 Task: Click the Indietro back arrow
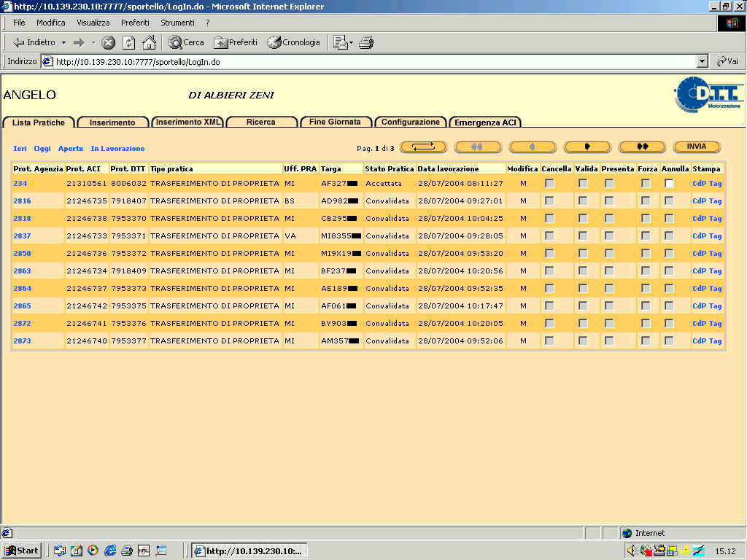[34, 42]
